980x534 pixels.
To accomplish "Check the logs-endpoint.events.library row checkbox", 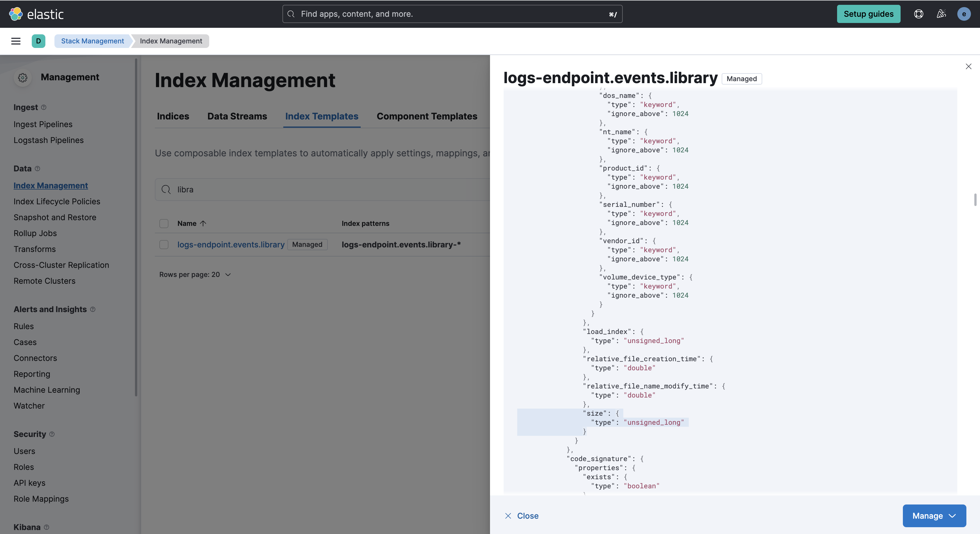I will point(164,244).
